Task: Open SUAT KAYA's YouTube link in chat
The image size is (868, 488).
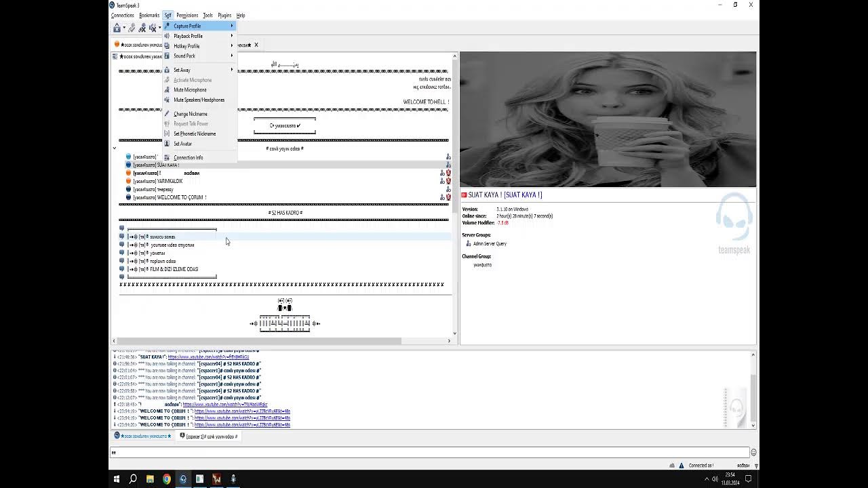Action: pos(208,357)
